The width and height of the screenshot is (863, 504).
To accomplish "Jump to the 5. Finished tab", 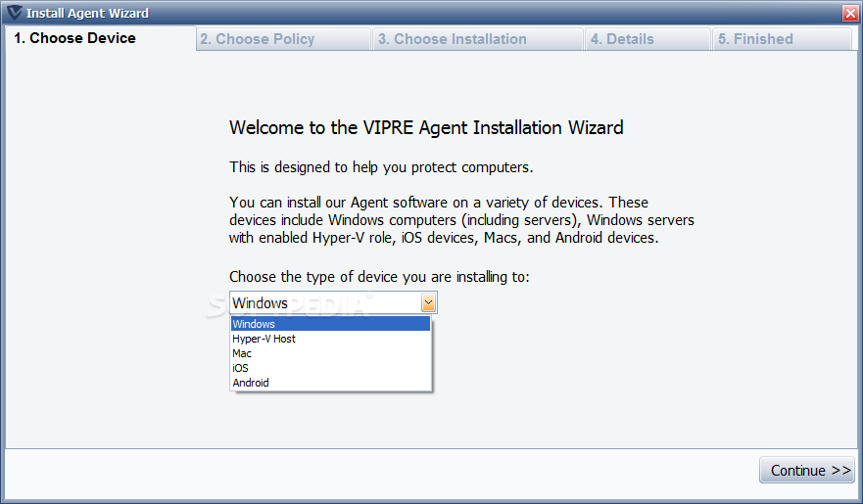I will [x=782, y=39].
